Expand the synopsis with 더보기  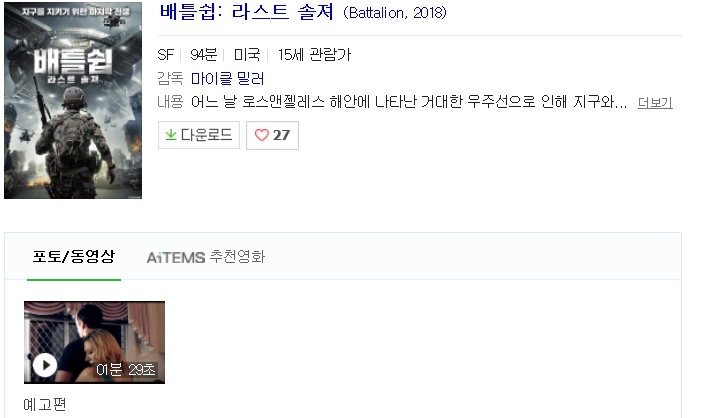[655, 102]
